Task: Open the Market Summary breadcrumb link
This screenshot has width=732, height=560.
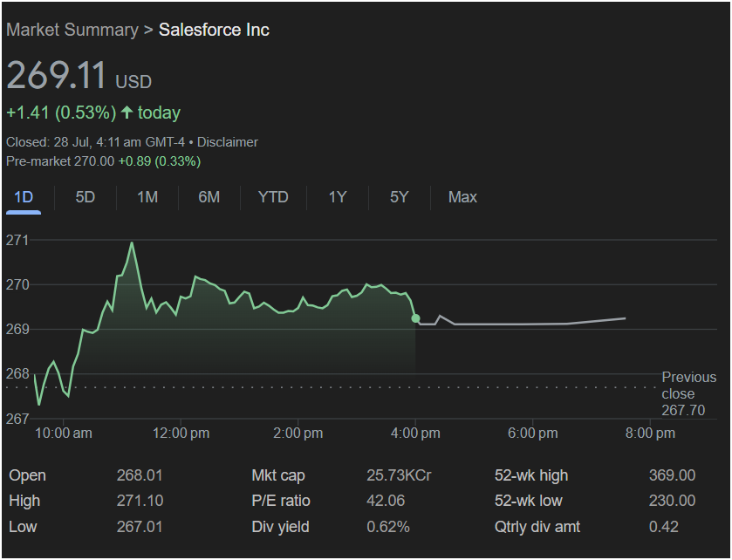Action: 72,30
